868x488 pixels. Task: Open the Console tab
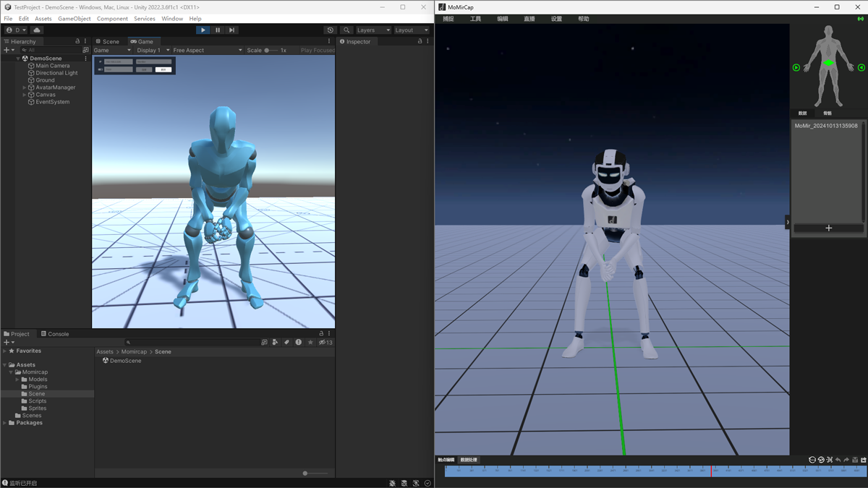(55, 334)
